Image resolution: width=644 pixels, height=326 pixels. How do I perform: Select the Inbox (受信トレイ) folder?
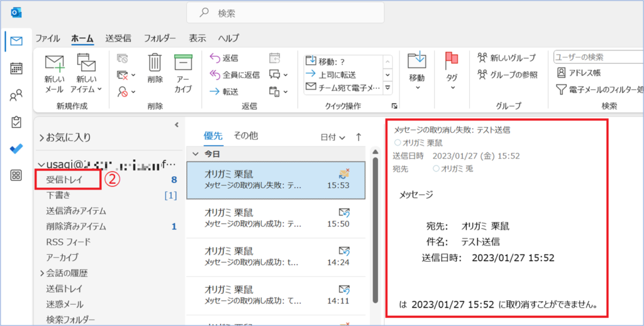point(68,180)
